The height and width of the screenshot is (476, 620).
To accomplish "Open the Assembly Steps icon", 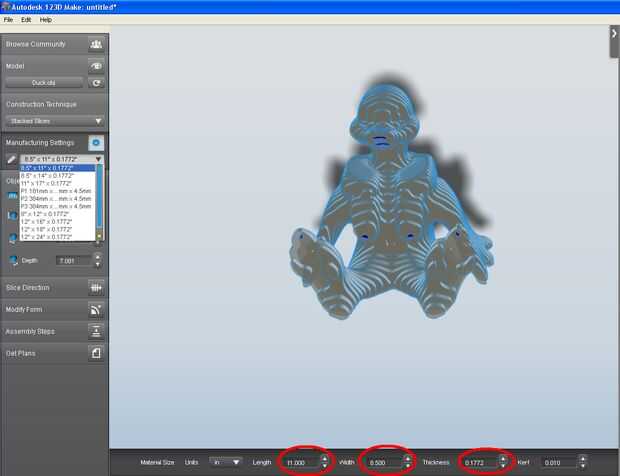I will 96,331.
